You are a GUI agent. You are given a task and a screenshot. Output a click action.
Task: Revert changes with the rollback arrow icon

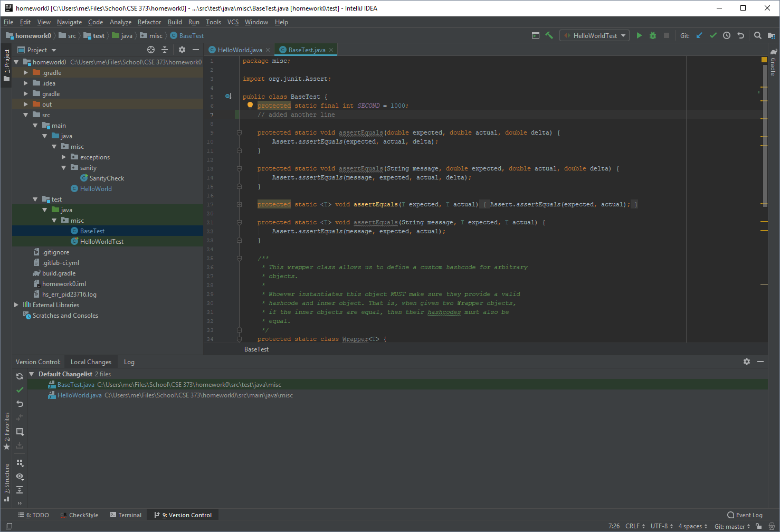20,404
